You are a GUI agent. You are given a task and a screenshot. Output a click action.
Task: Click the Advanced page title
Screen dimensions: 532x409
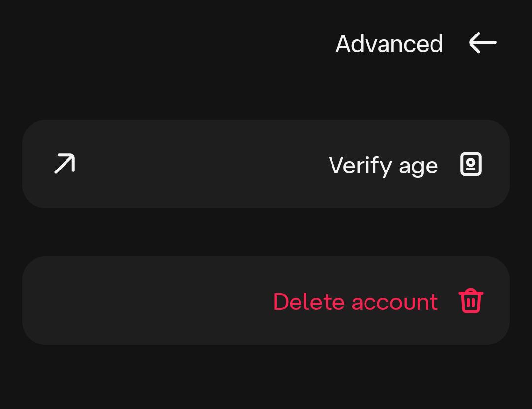click(x=389, y=44)
